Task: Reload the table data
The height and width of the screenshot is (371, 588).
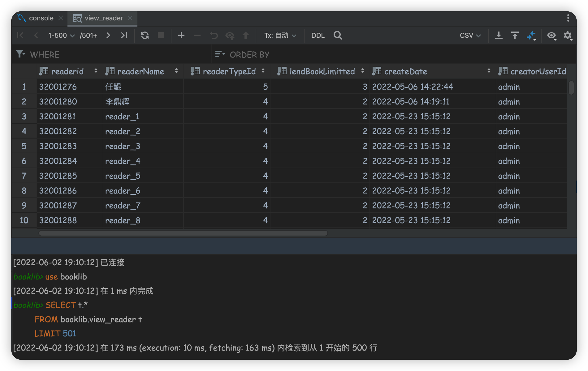Action: tap(145, 35)
